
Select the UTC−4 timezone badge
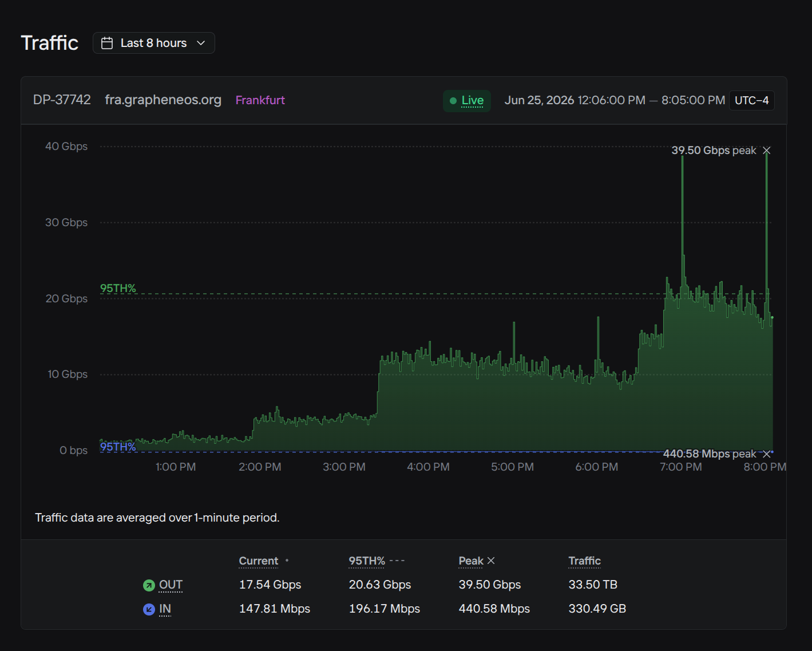tap(752, 101)
